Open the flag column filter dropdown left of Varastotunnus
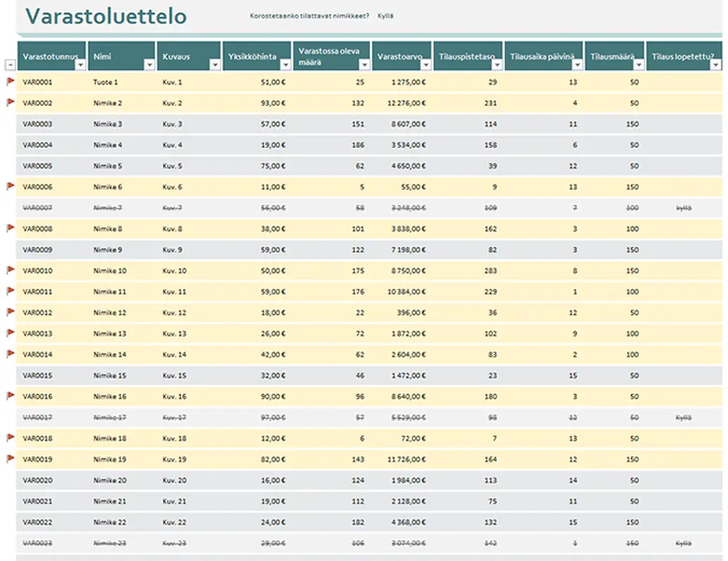 (x=11, y=65)
